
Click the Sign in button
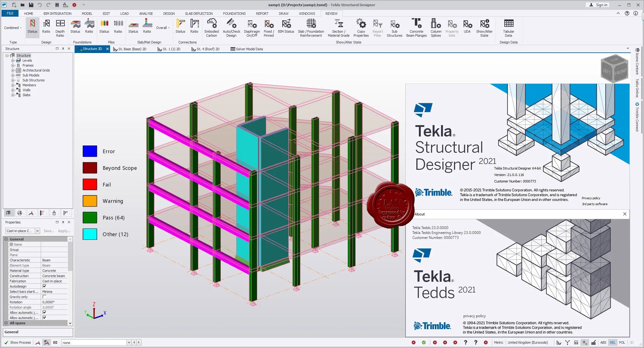pos(598,5)
